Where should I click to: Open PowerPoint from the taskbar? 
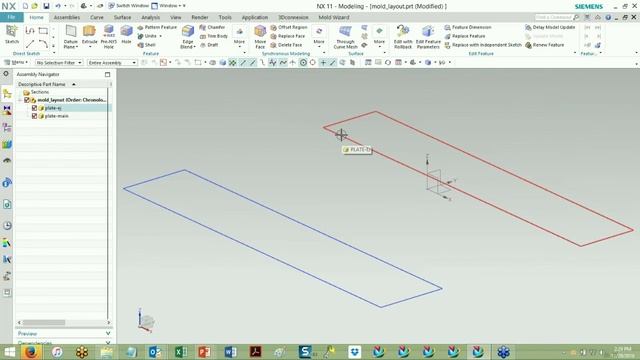pyautogui.click(x=204, y=351)
